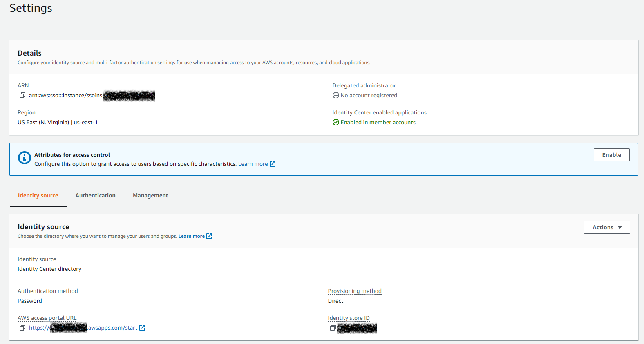Click external link icon after awsapps.com/start

[x=142, y=328]
